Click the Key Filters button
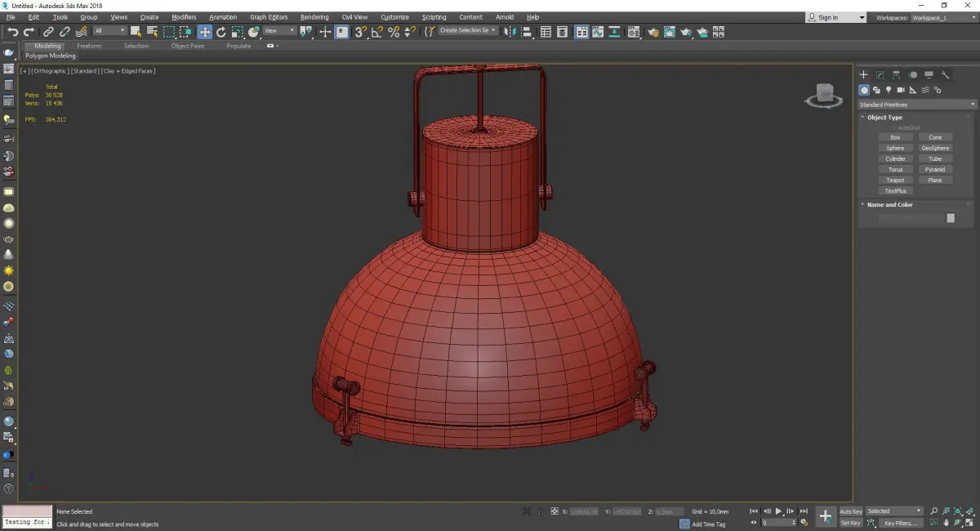 [900, 523]
